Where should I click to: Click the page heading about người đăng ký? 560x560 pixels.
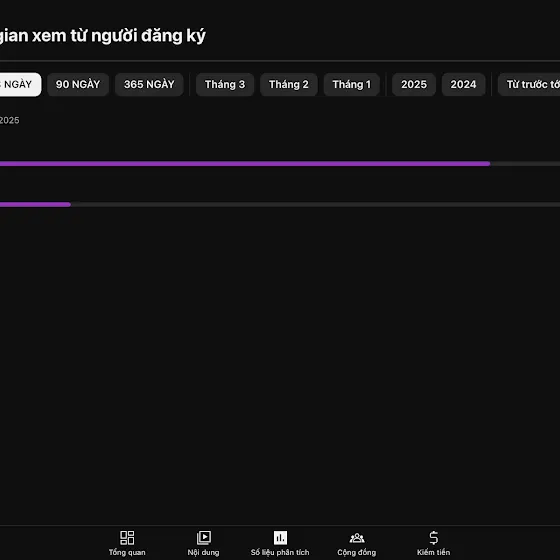coord(102,36)
